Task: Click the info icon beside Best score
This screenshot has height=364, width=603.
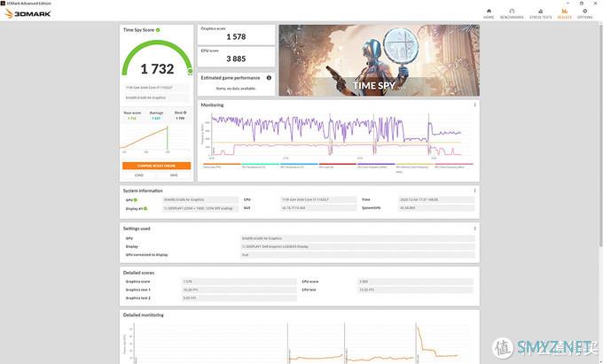Action: click(x=185, y=112)
